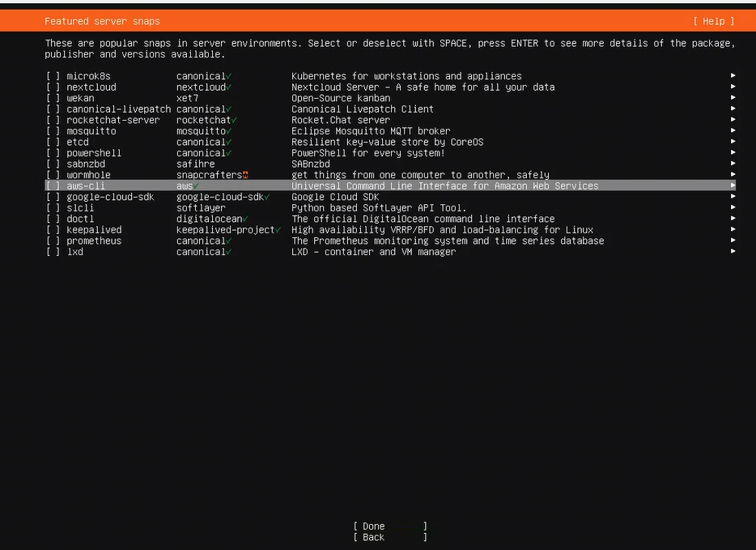Expand the etcd row's details arrow

(x=733, y=142)
